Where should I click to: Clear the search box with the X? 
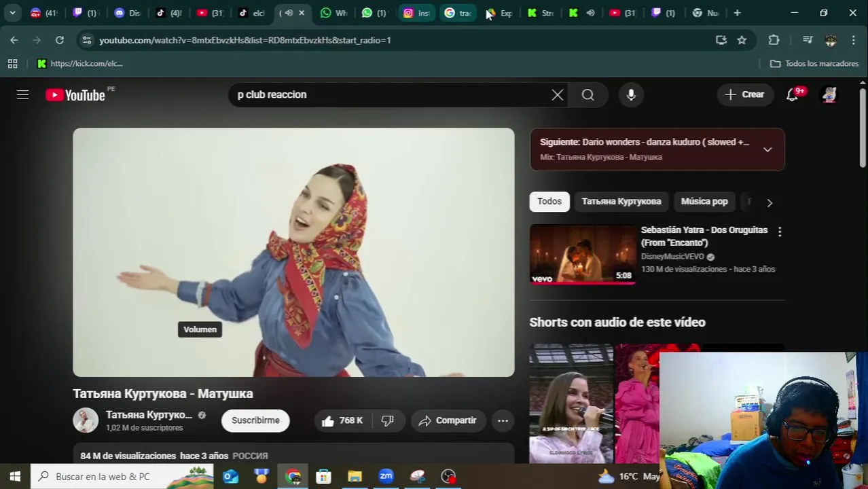tap(558, 95)
